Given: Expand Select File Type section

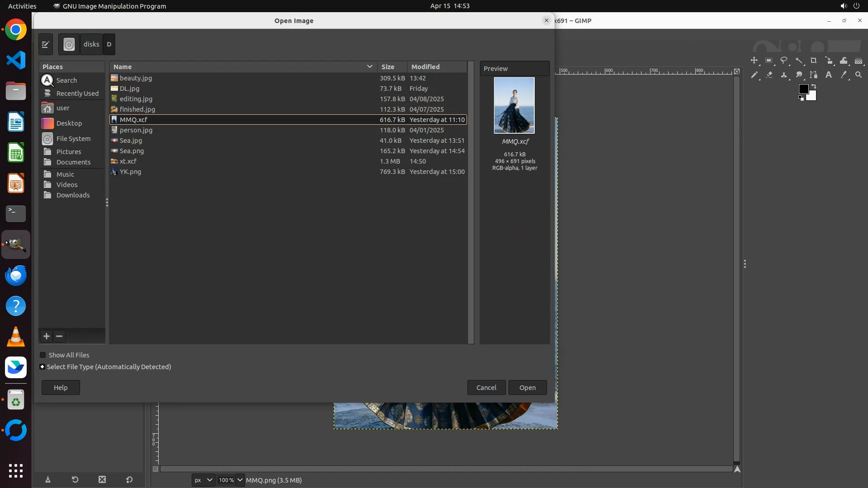Looking at the screenshot, I should click(x=42, y=367).
